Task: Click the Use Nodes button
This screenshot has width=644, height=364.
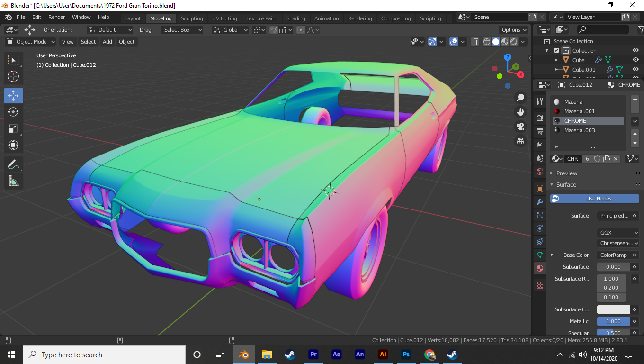Action: pos(595,199)
